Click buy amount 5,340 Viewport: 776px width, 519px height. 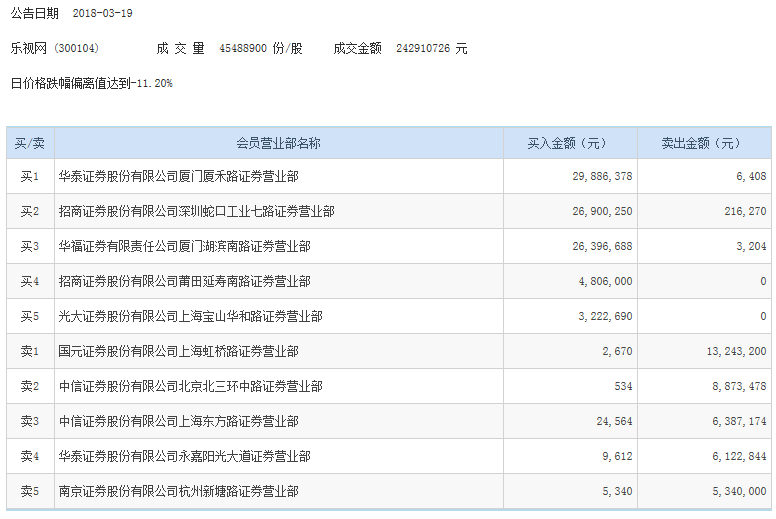pos(617,491)
